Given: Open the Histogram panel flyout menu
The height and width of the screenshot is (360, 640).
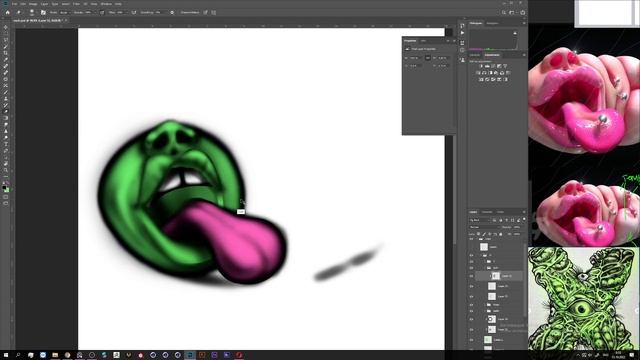Looking at the screenshot, I should click(x=524, y=23).
